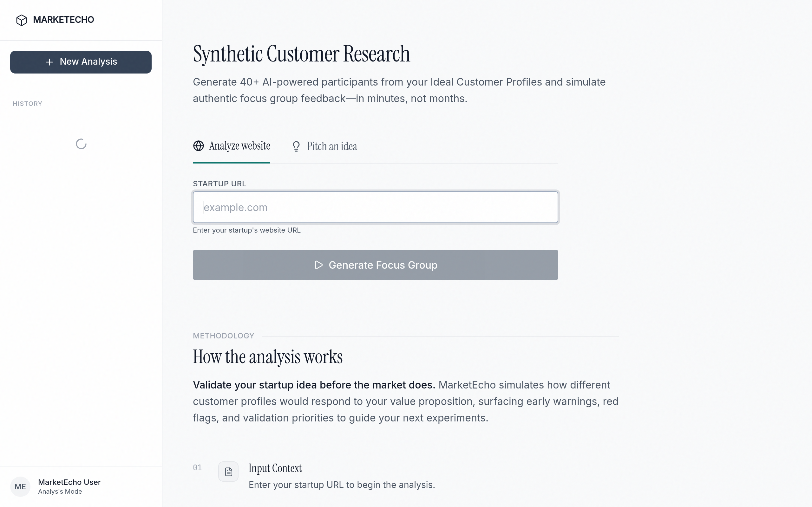
Task: Select the Analyze website tab label
Action: pyautogui.click(x=239, y=146)
